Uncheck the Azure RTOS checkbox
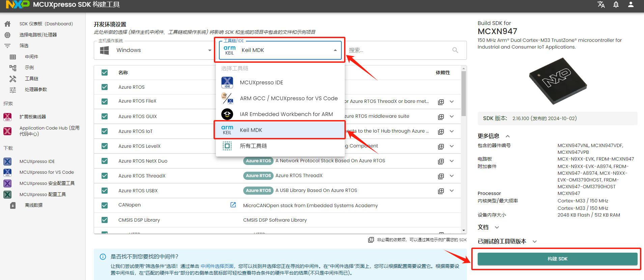 click(105, 87)
